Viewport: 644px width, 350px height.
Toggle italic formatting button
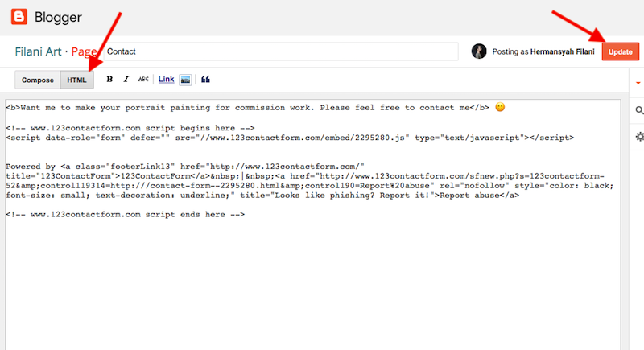coord(126,79)
